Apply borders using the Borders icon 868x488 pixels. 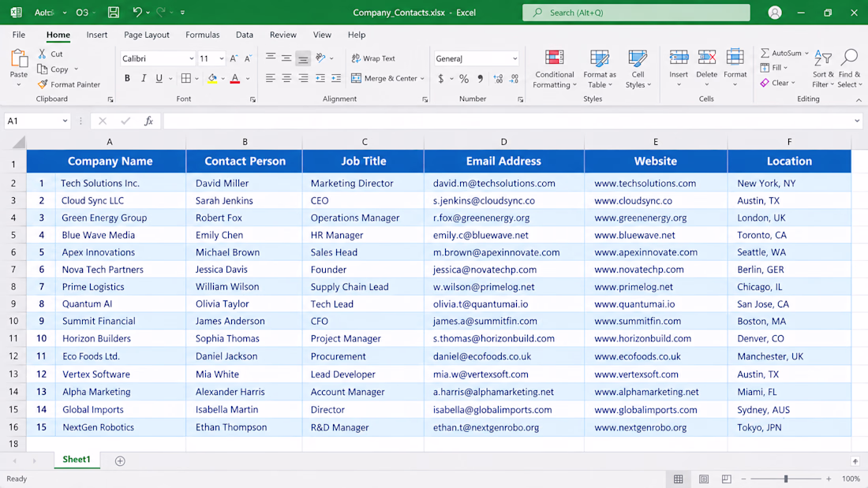(x=186, y=78)
